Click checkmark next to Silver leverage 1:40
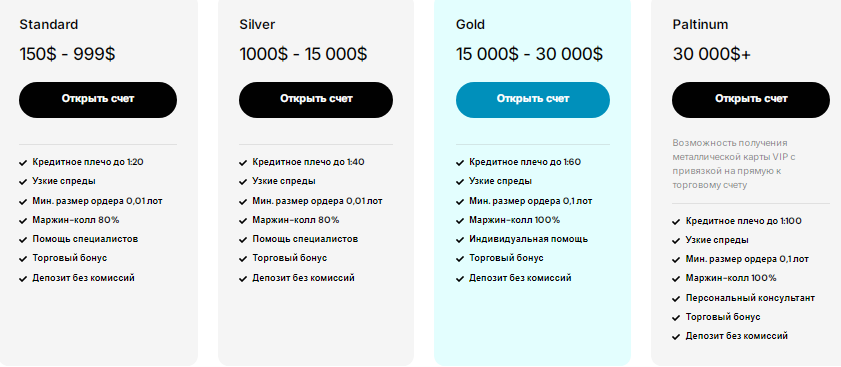This screenshot has height=367, width=841. [243, 163]
